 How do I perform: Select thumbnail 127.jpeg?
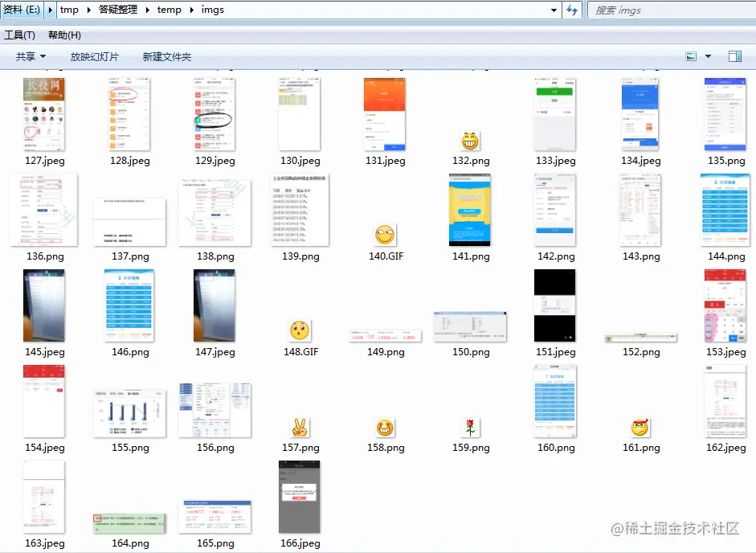(x=44, y=114)
